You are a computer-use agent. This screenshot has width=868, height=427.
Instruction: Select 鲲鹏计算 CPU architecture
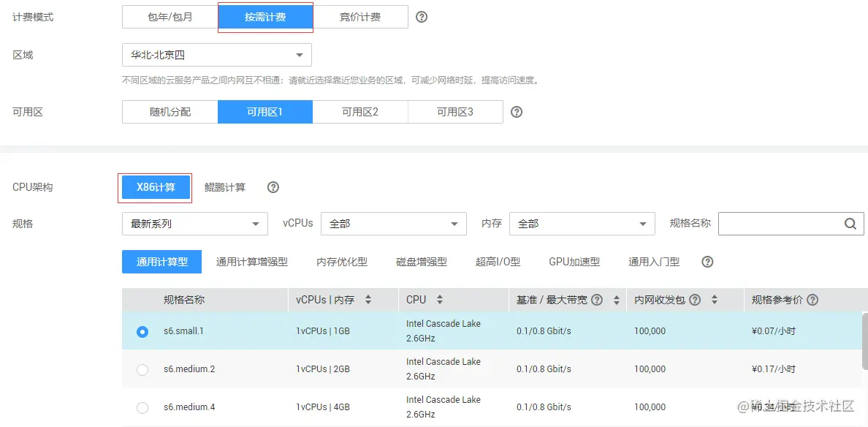coord(225,187)
